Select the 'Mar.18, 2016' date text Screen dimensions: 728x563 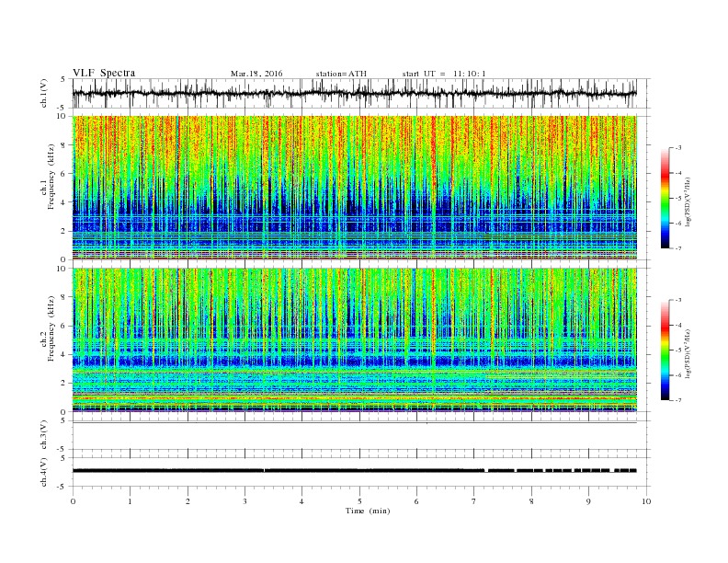(x=256, y=74)
